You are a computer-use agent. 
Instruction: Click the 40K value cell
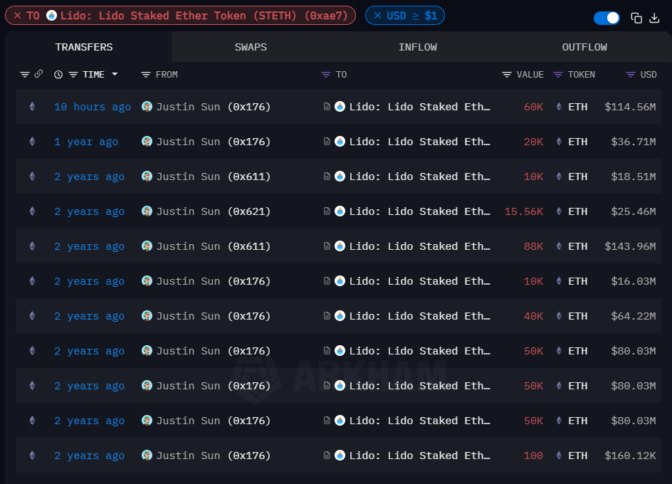(x=533, y=316)
